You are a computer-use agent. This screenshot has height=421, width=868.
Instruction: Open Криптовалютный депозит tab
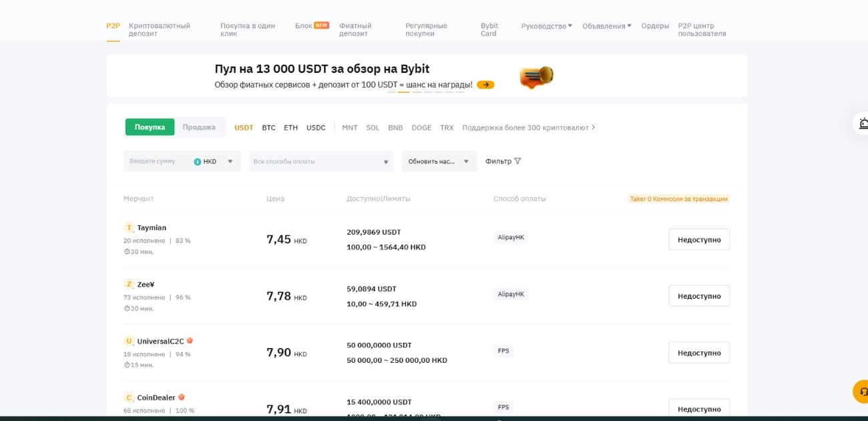pos(160,29)
